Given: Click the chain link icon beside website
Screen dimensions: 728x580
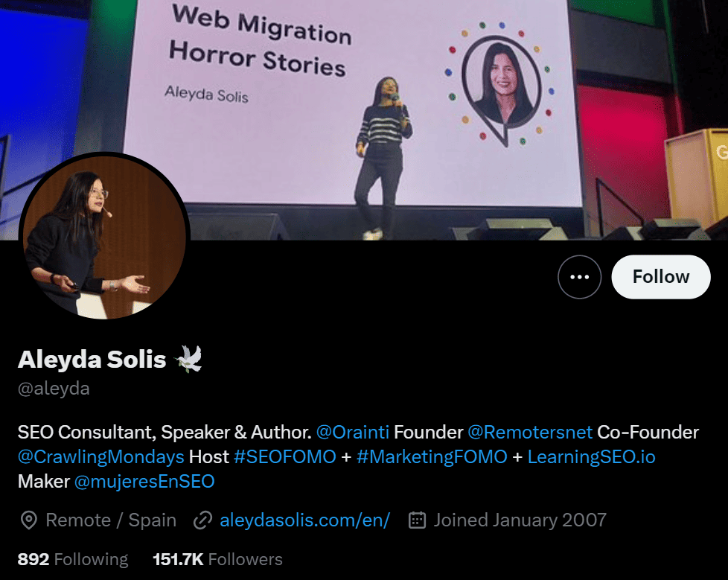Looking at the screenshot, I should (x=202, y=520).
